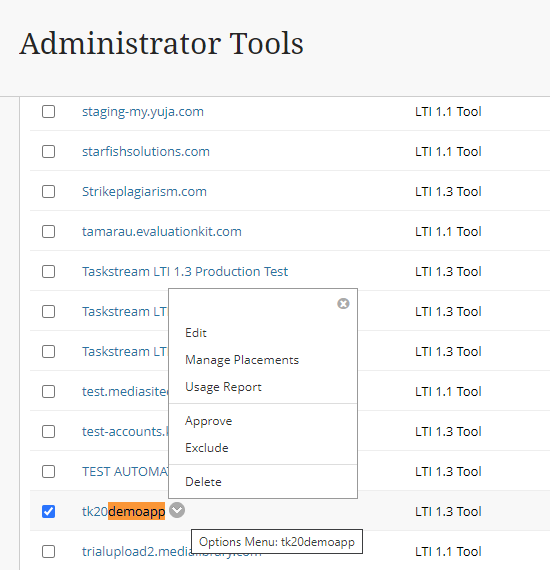The height and width of the screenshot is (570, 550).
Task: Open the staging-my.yuja.com link
Action: click(142, 112)
